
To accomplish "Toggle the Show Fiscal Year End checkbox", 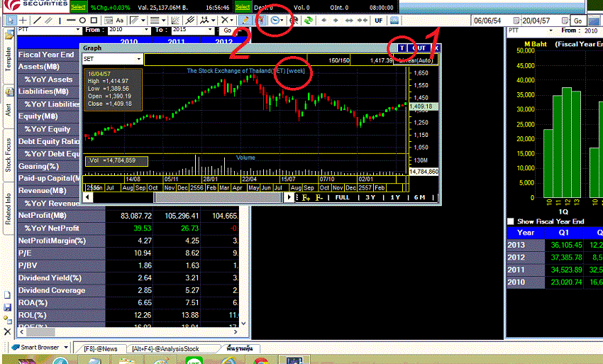I will [510, 221].
